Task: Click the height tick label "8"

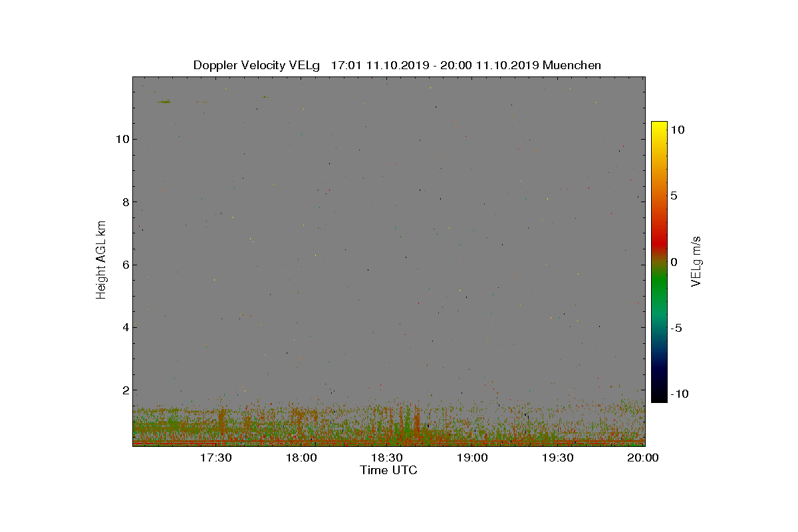Action: [x=124, y=201]
